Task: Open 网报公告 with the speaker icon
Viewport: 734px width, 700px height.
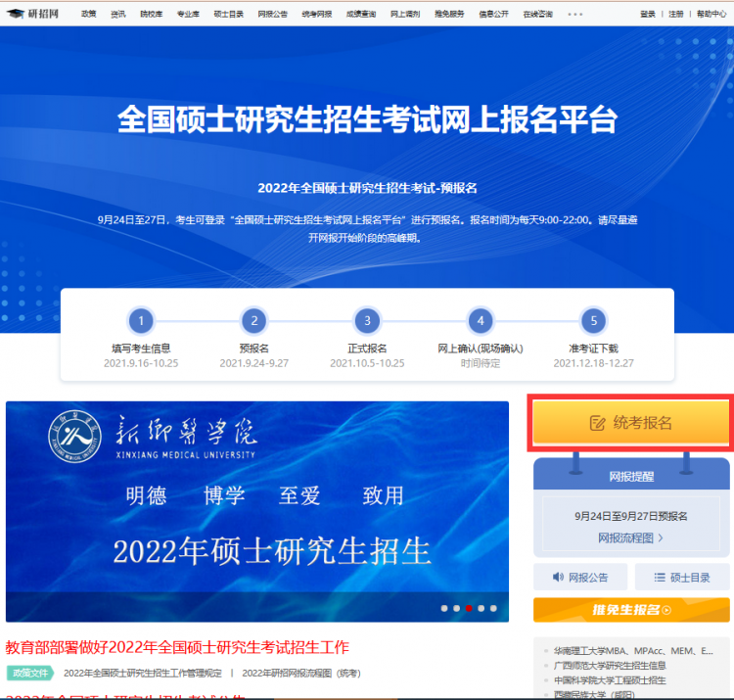Action: click(x=580, y=578)
